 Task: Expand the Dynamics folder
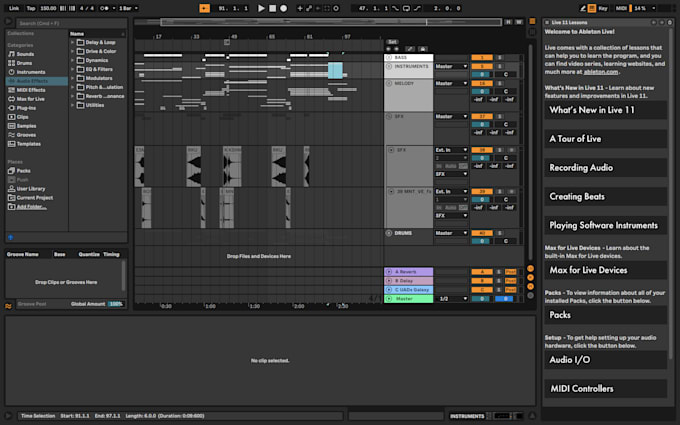pos(72,60)
